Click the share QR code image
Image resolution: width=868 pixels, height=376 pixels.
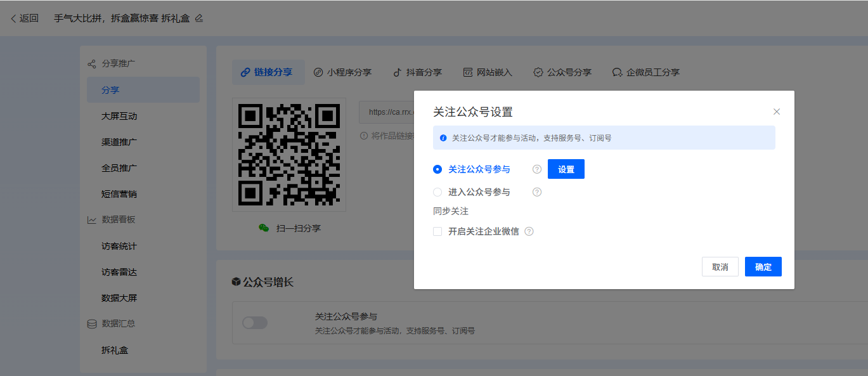(288, 155)
